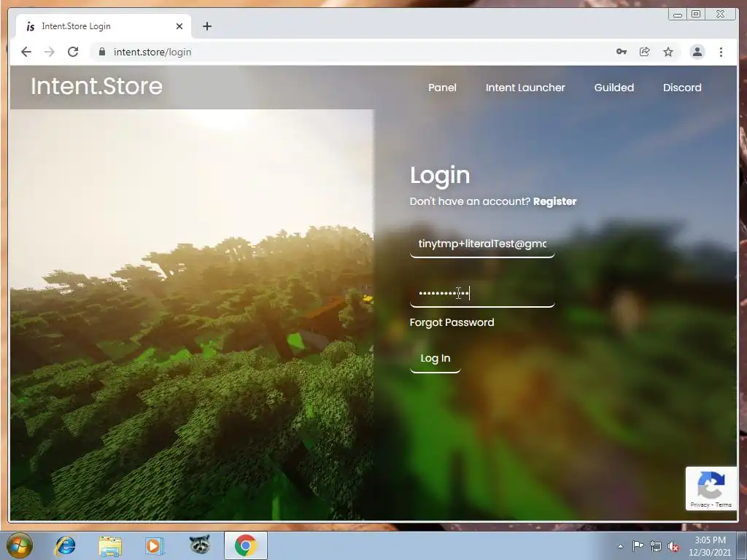Click the share page icon in address bar

[x=645, y=52]
